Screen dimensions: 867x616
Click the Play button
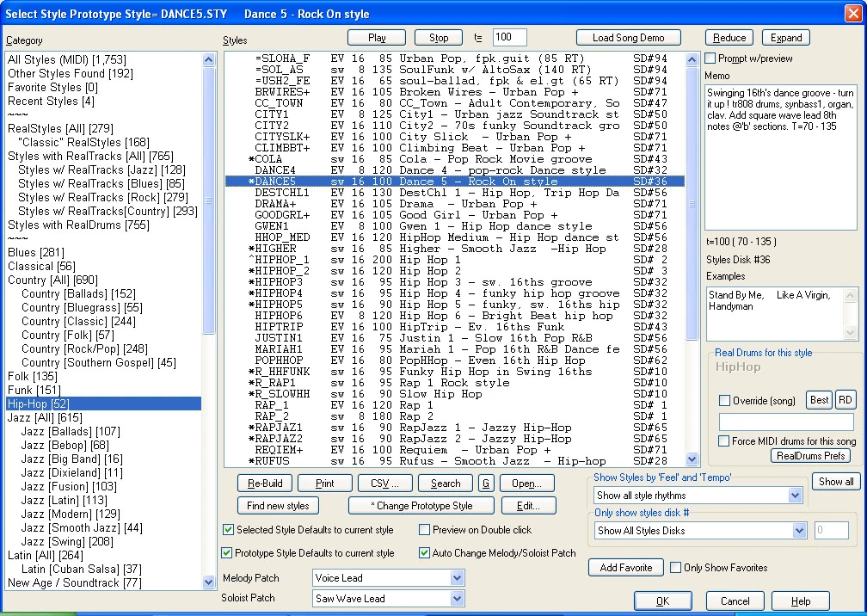pyautogui.click(x=377, y=37)
